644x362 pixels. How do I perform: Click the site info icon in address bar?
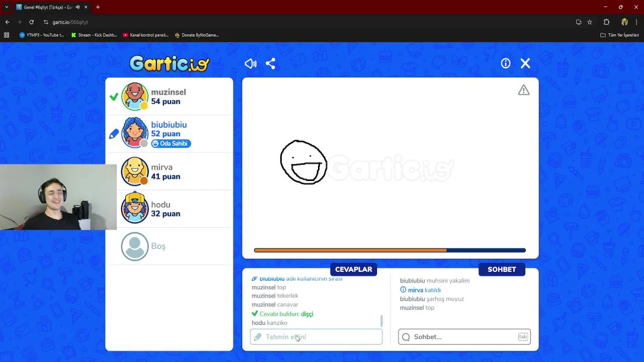[46, 22]
